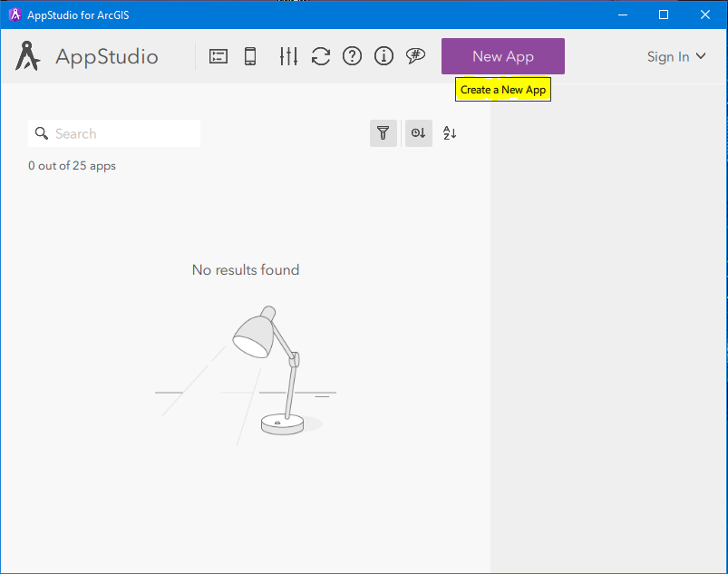Maximize the AppStudio window
The width and height of the screenshot is (728, 574).
pos(664,15)
